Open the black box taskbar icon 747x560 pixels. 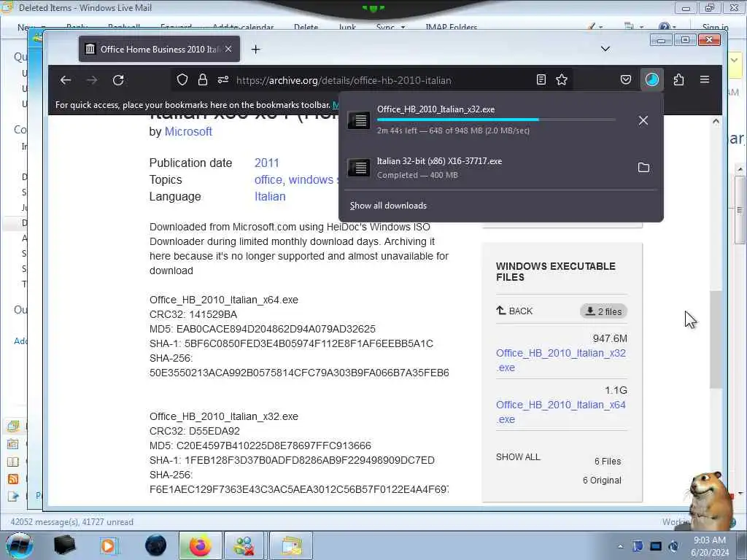tap(64, 545)
